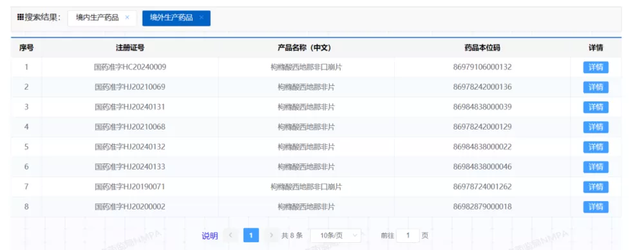Screen dimensions: 644x250
Task: View 详情 for 国药准字HJ20210068
Action: coord(596,127)
